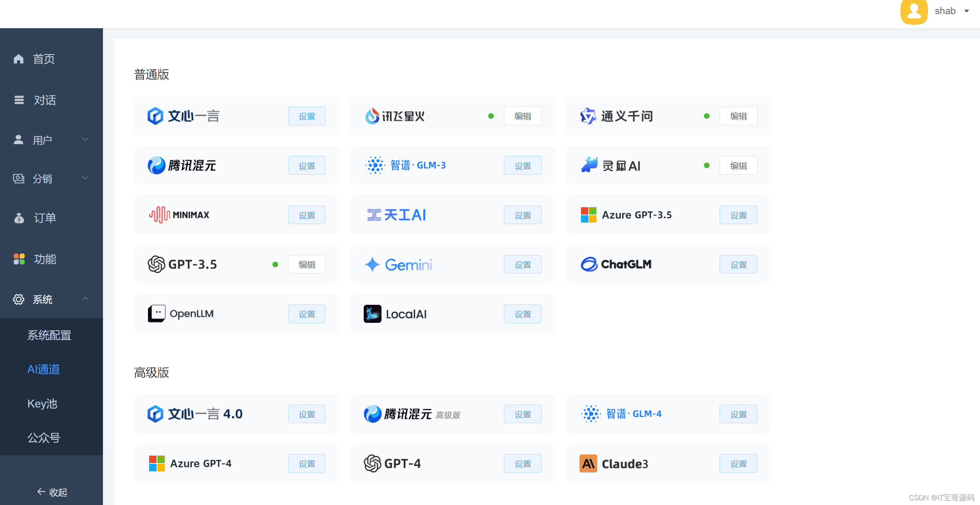Click 设置 for 智谱 GLM-4
Image resolution: width=980 pixels, height=505 pixels.
coord(738,414)
